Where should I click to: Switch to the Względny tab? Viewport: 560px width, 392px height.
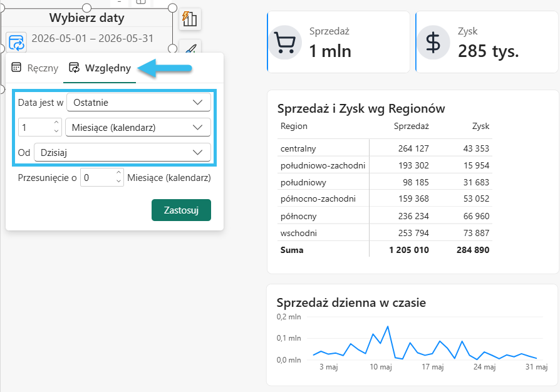pyautogui.click(x=100, y=68)
